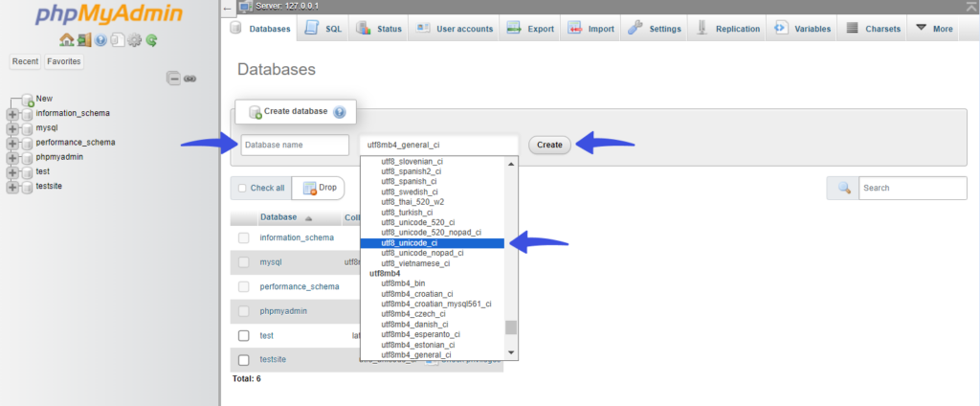Click the server icon next to Server: 127.0.0.1

click(244, 8)
